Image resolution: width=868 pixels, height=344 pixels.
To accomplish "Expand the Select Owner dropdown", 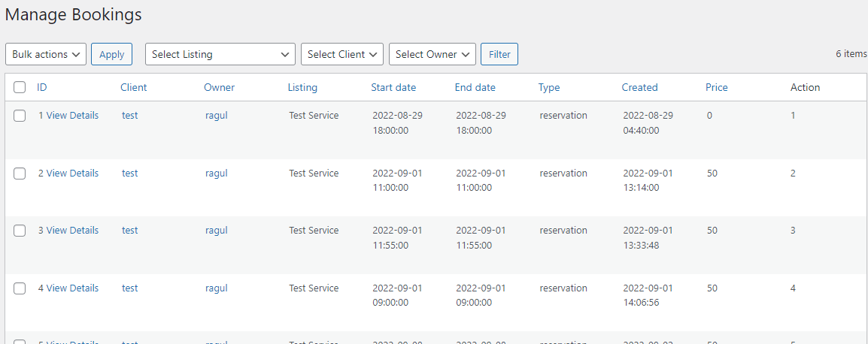I will [432, 54].
